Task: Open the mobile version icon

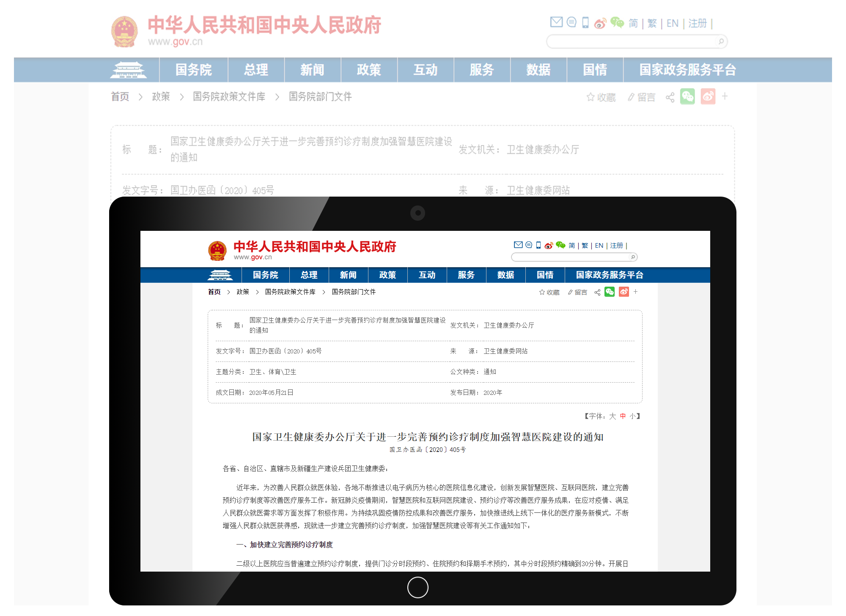Action: click(x=538, y=245)
